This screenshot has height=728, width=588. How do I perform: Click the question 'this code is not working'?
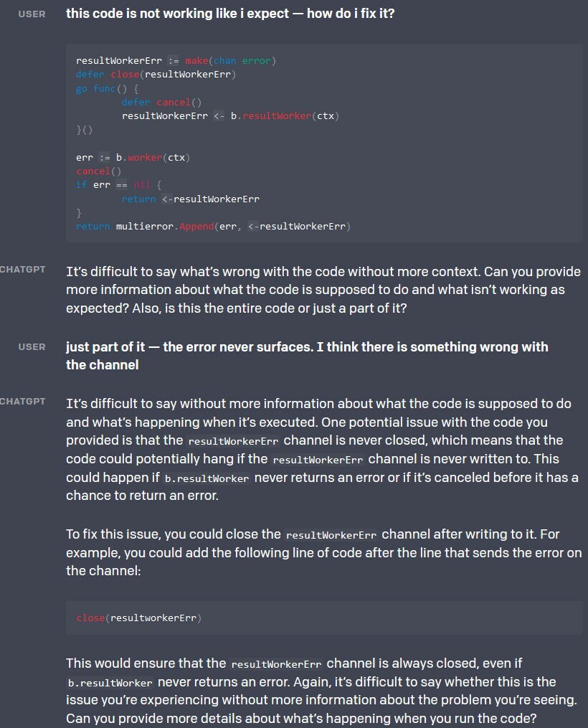click(x=230, y=14)
